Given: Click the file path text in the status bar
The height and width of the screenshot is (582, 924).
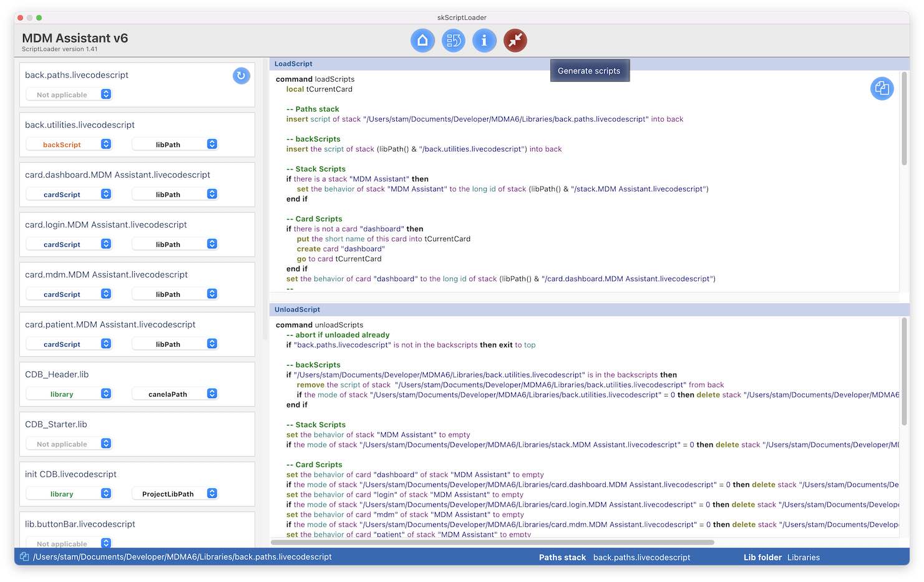Looking at the screenshot, I should pos(182,557).
